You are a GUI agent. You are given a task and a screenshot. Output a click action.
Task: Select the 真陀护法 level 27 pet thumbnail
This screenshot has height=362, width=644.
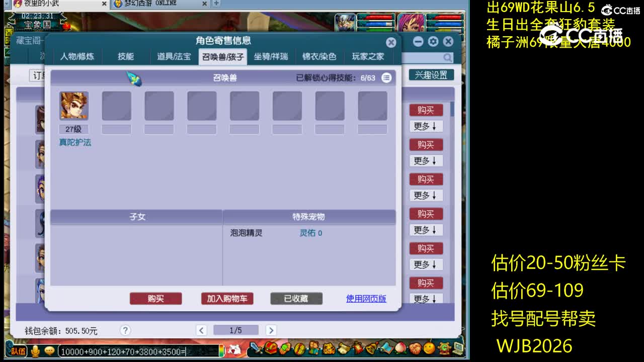[74, 106]
